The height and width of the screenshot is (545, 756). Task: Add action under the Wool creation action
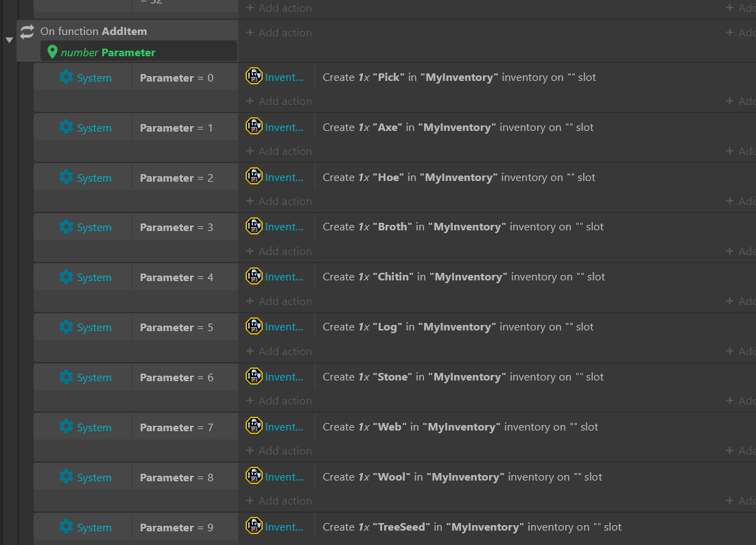point(279,501)
